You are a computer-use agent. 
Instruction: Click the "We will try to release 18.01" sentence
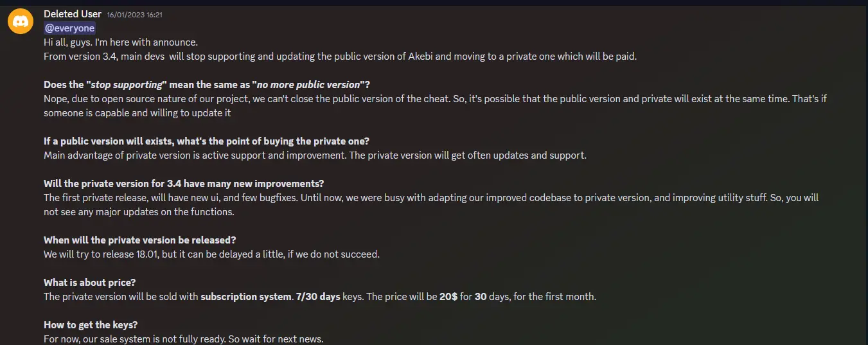212,254
